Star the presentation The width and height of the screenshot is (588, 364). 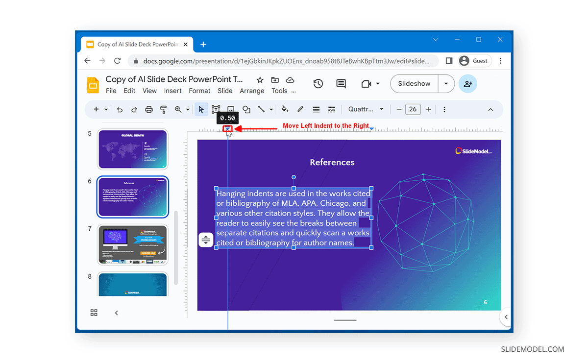[x=259, y=80]
